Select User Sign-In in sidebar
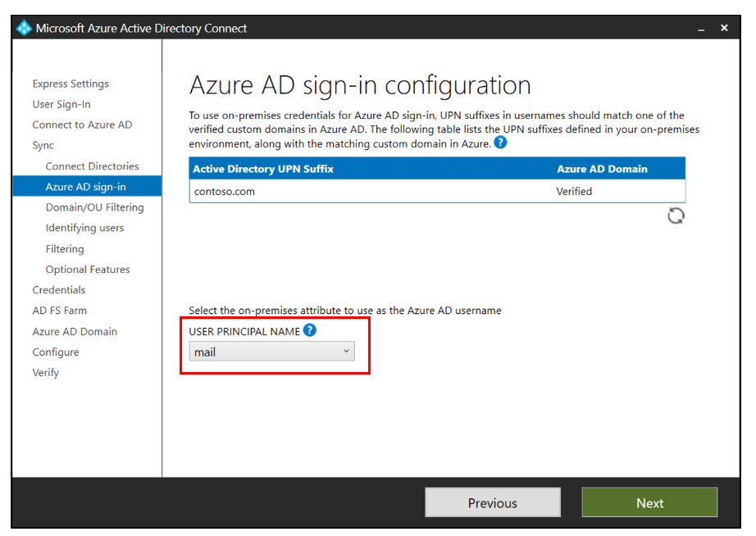 [61, 104]
